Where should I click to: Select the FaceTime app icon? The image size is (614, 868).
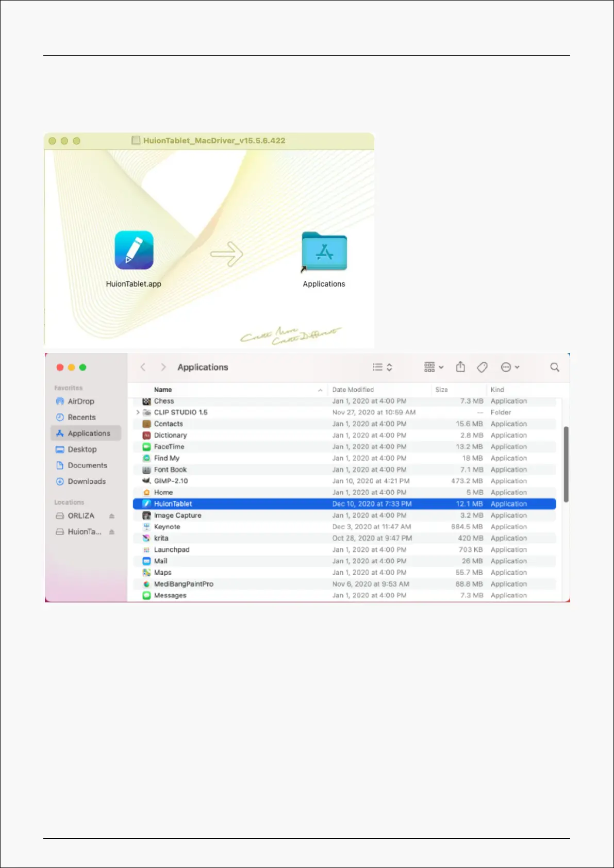tap(146, 447)
